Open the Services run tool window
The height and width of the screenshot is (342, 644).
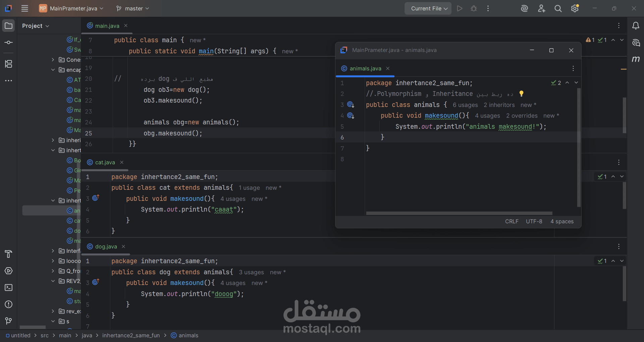9,271
